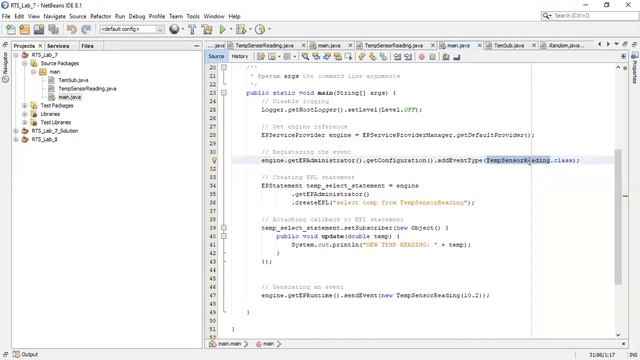Click the lightbulb hint on line 31
The width and height of the screenshot is (640, 360).
point(214,160)
